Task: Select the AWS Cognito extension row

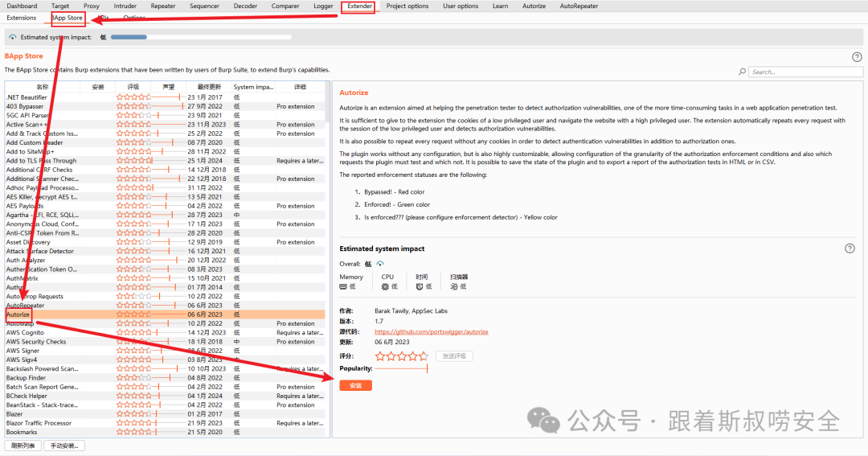Action: [x=165, y=332]
